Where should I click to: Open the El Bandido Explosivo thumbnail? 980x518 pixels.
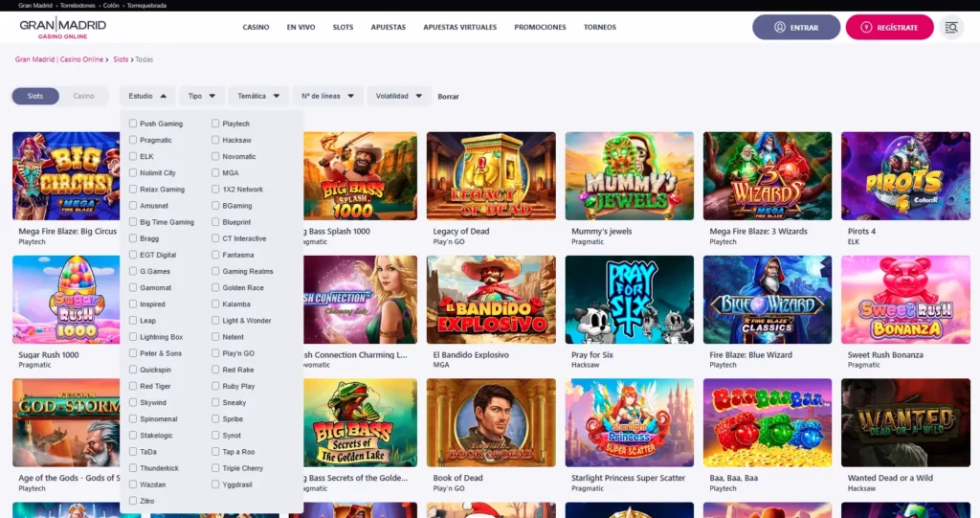(491, 299)
